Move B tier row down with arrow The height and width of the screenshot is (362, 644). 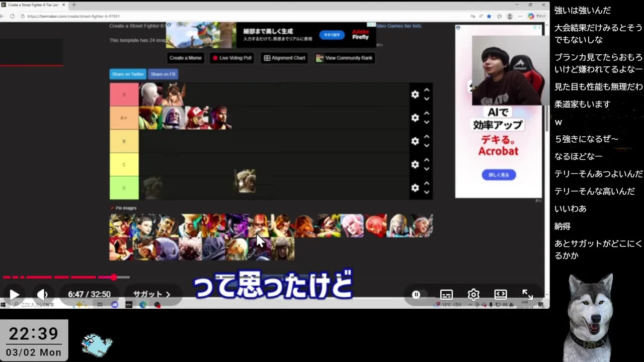point(427,146)
